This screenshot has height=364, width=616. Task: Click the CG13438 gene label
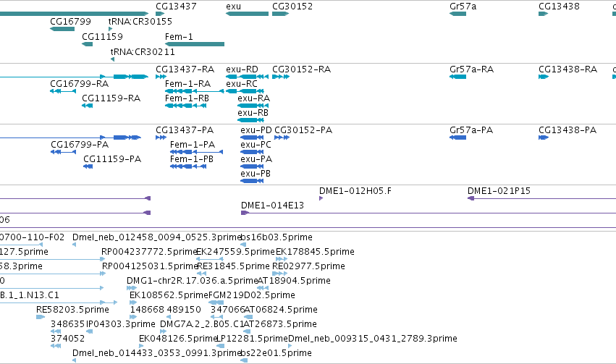coord(559,7)
